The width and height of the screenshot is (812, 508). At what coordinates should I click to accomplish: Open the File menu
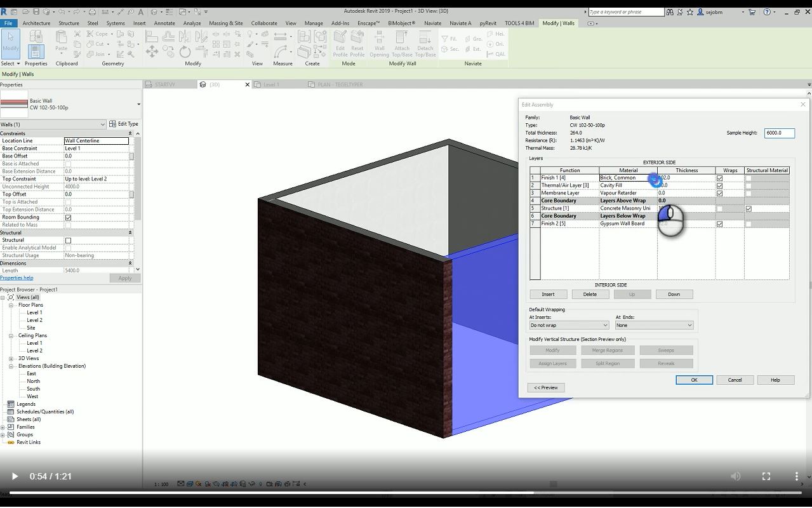(x=8, y=23)
